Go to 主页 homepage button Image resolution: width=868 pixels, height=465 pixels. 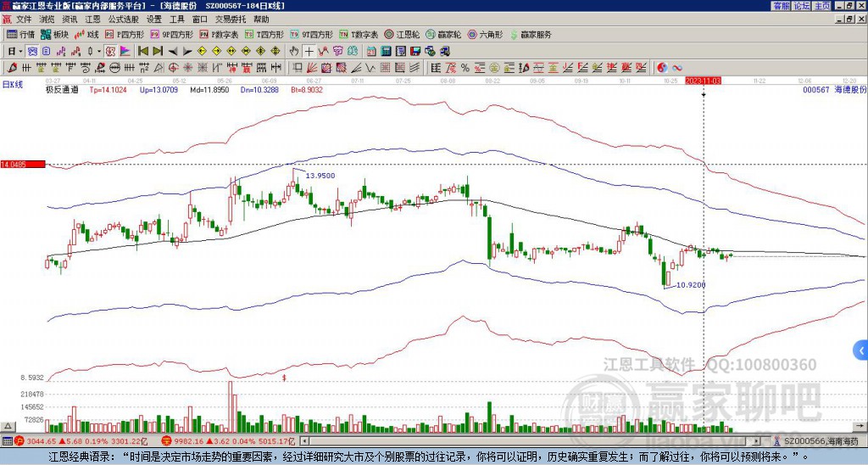pos(821,6)
